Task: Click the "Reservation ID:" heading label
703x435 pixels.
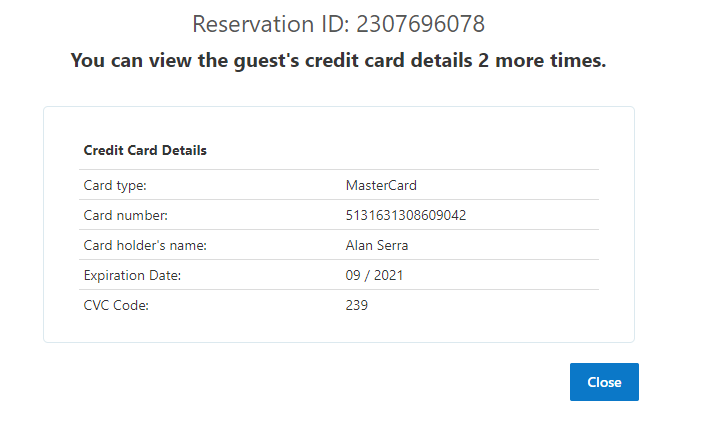Action: (x=270, y=23)
